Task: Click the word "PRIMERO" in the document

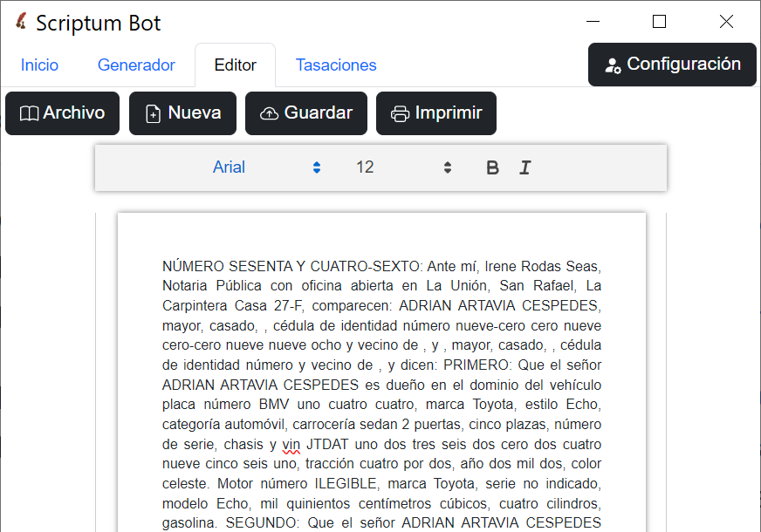Action: pyautogui.click(x=476, y=365)
